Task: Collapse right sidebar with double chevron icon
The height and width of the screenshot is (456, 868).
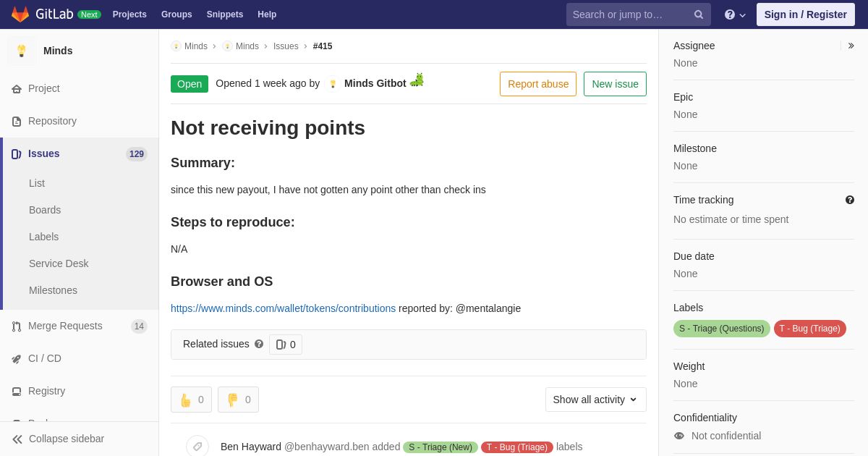Action: [x=851, y=46]
